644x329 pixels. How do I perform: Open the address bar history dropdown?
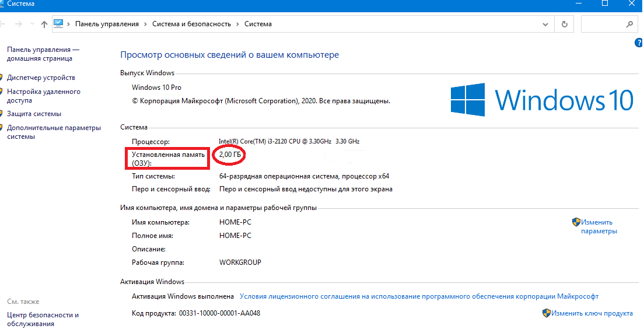545,24
